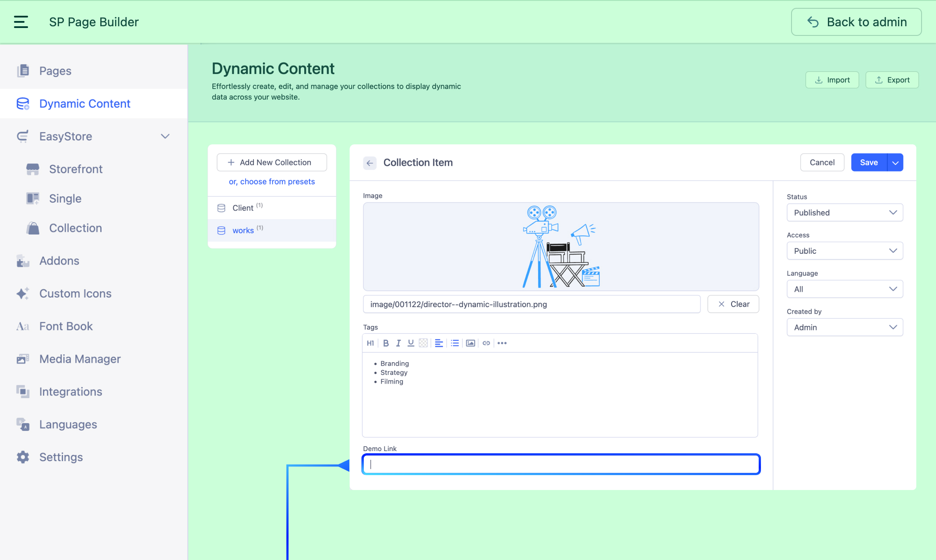Open the more options ellipsis icon
This screenshot has width=936, height=560.
tap(502, 343)
